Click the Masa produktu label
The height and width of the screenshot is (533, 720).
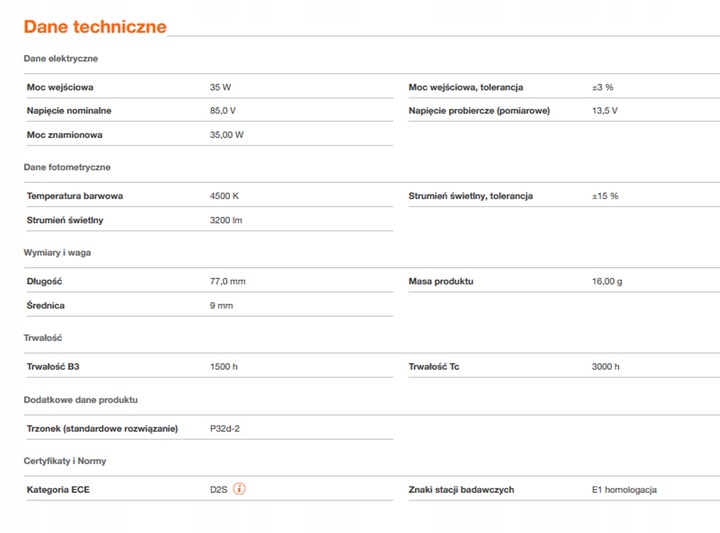coord(441,282)
